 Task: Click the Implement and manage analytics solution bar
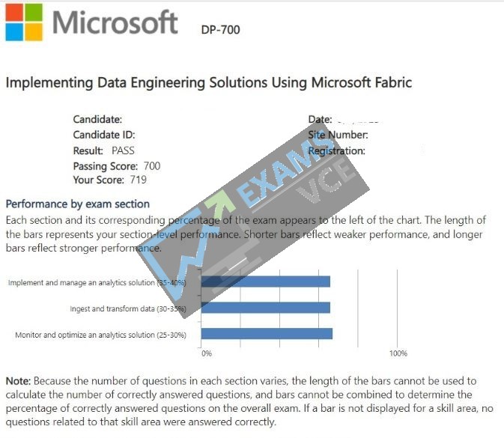point(266,282)
